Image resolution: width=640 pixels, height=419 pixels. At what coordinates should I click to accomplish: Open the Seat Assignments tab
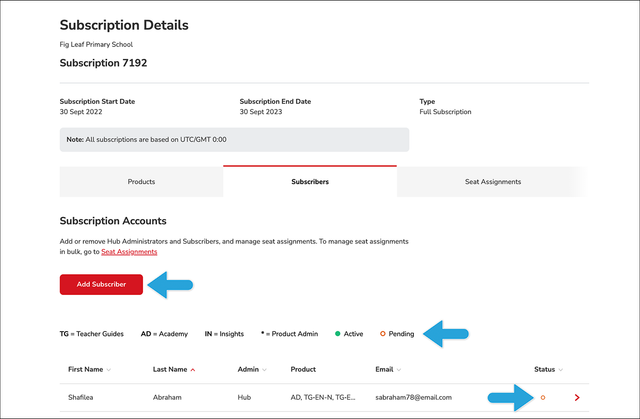tap(493, 182)
